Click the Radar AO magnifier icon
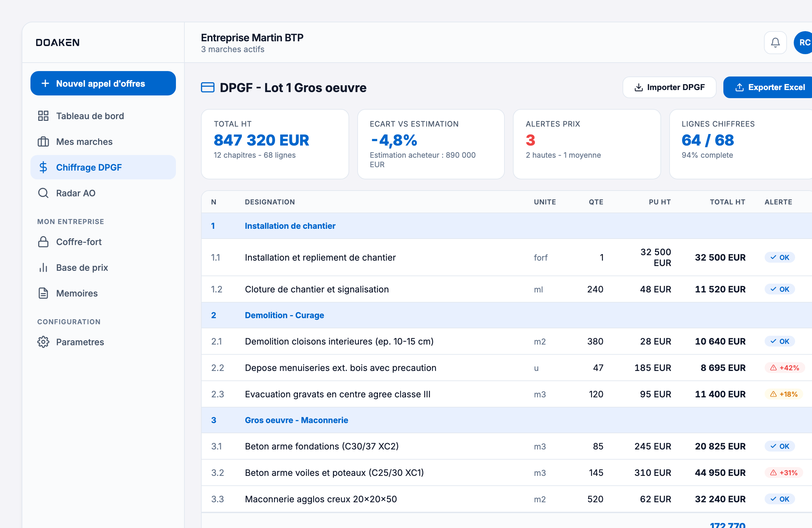Viewport: 812px width, 528px height. 43,193
